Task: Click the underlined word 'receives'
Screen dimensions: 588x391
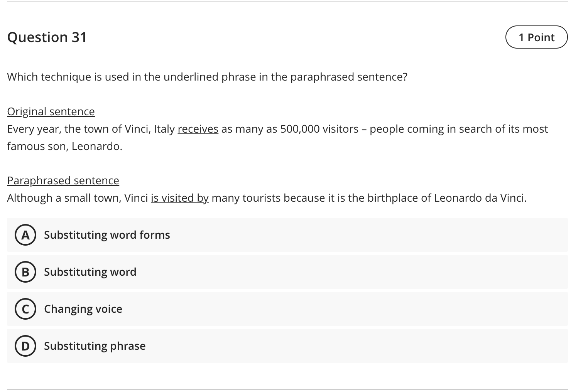Action: [198, 129]
